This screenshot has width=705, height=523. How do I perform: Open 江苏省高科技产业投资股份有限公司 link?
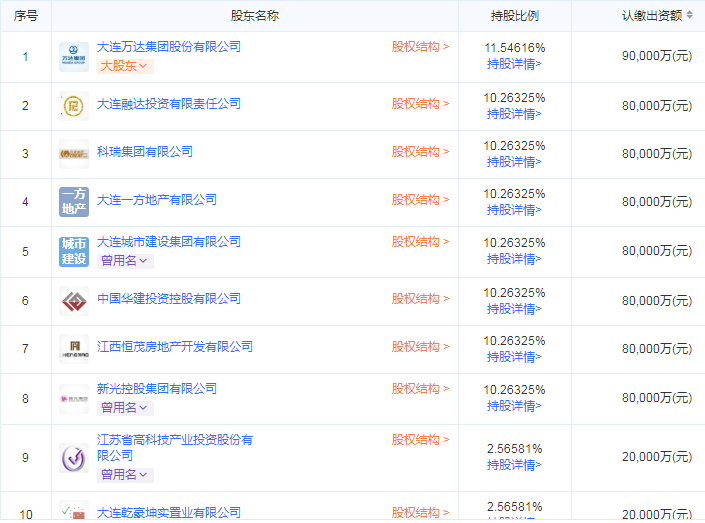pyautogui.click(x=174, y=448)
